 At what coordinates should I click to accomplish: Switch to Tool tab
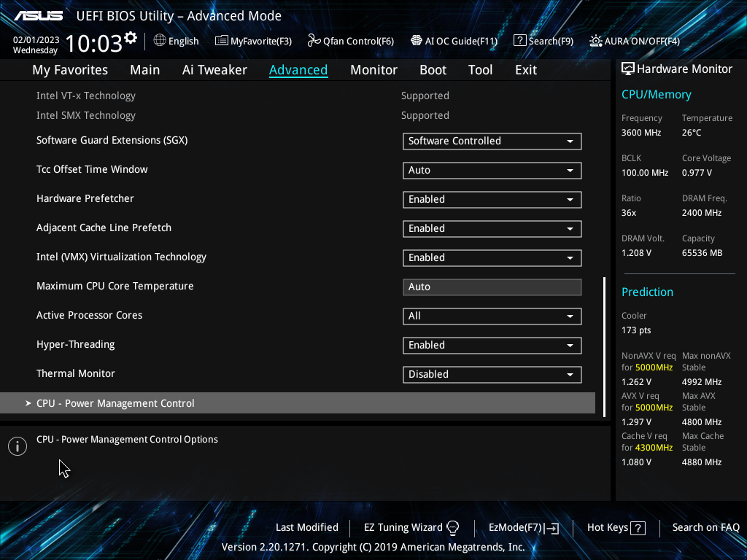tap(480, 70)
